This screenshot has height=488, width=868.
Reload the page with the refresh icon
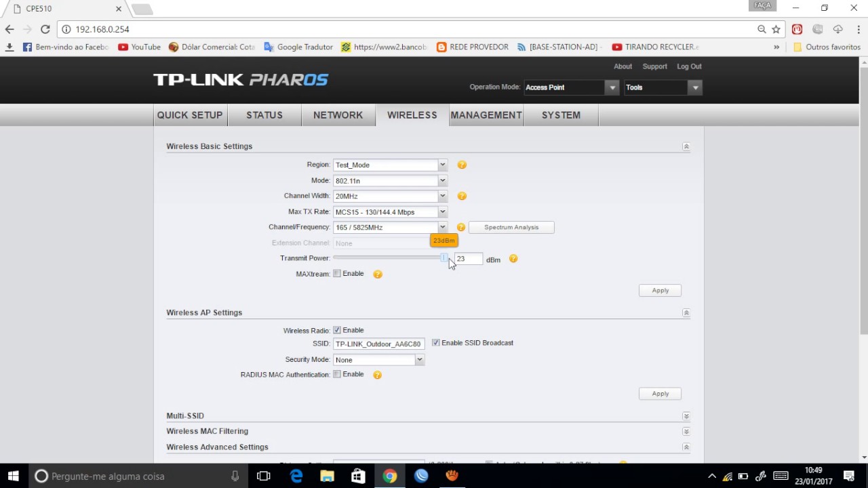[45, 29]
